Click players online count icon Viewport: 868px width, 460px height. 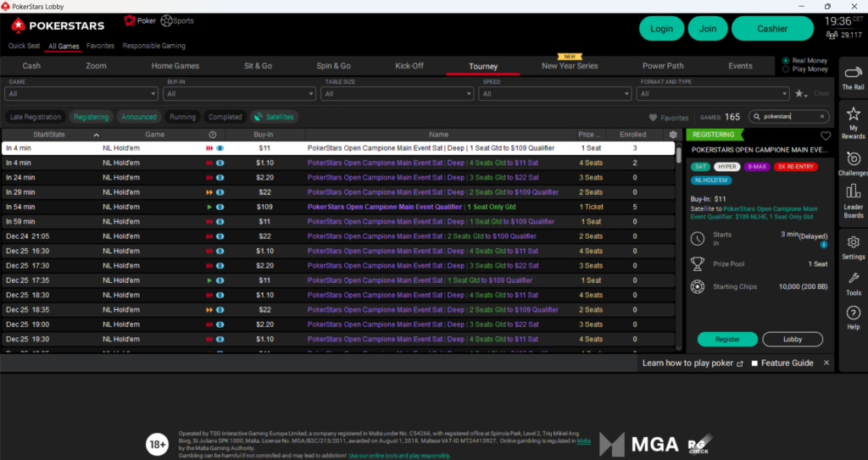[x=832, y=35]
